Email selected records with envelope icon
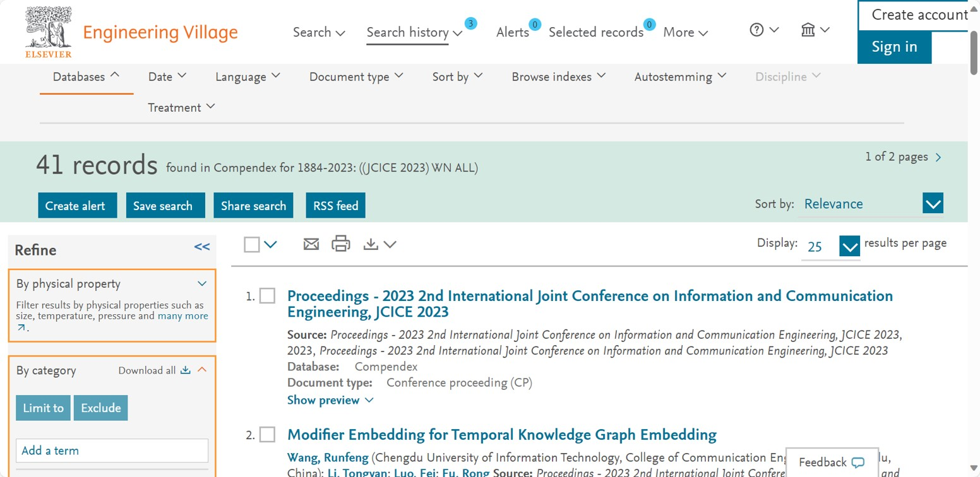The width and height of the screenshot is (980, 477). (x=311, y=244)
